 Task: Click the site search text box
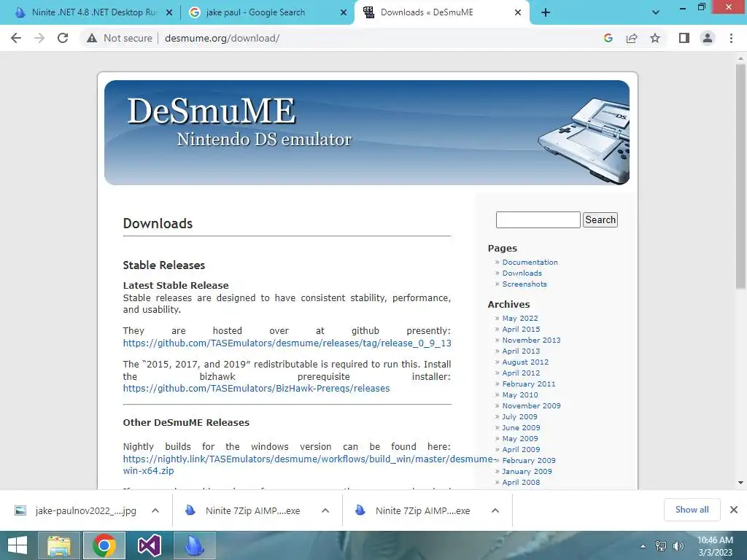point(538,219)
